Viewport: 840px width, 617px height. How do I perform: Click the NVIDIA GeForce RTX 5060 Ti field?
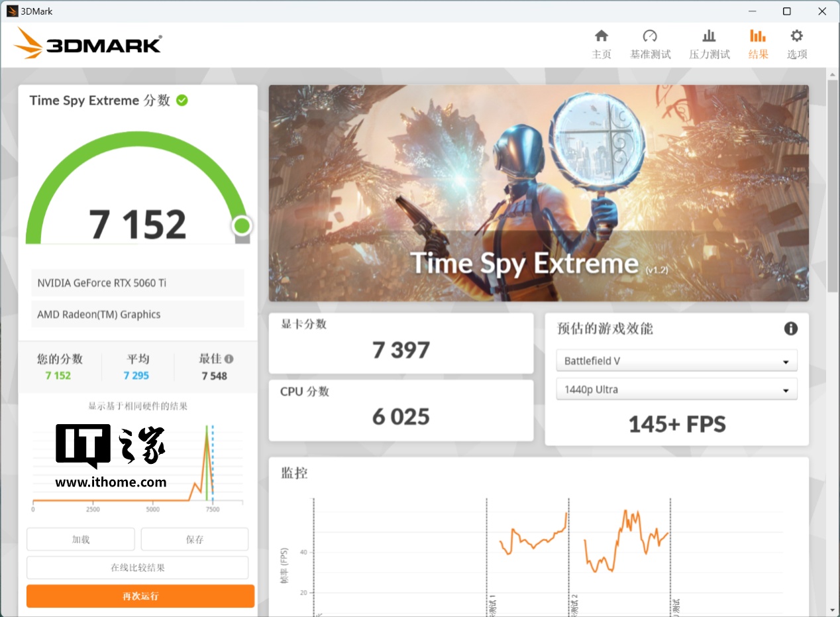138,283
